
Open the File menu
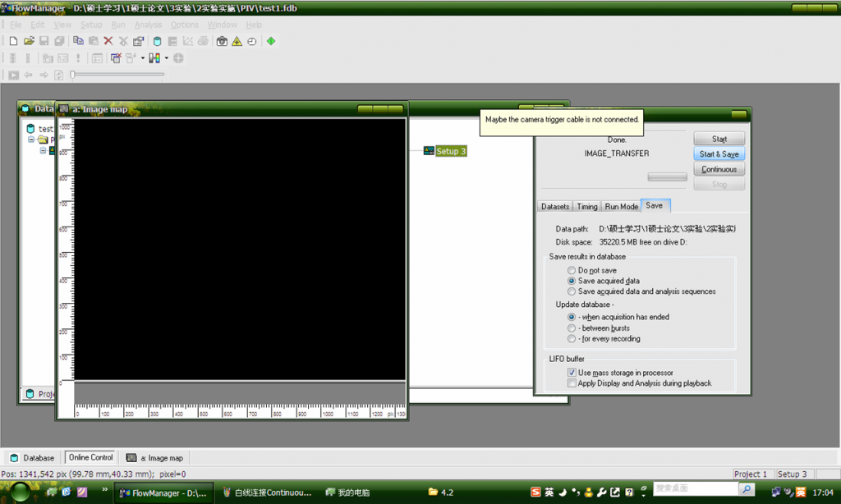pyautogui.click(x=16, y=25)
